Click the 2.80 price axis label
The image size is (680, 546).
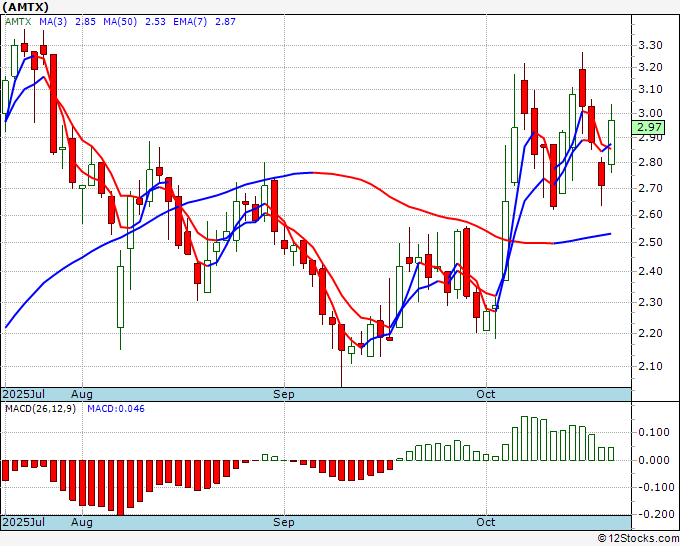pos(650,163)
